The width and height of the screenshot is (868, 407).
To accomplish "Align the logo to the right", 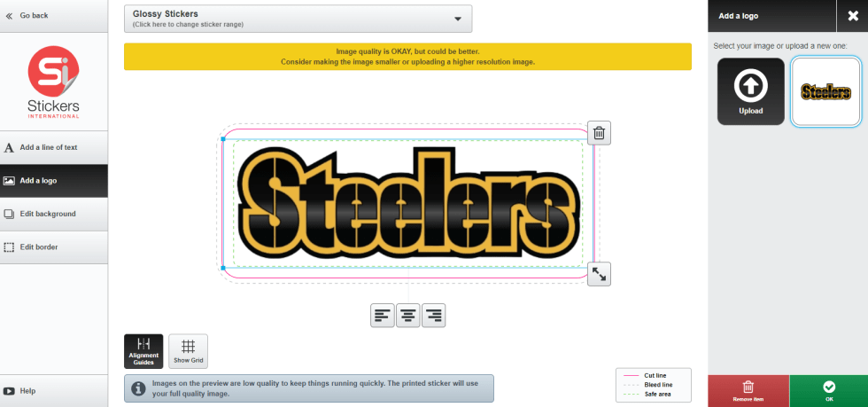I will click(x=433, y=316).
